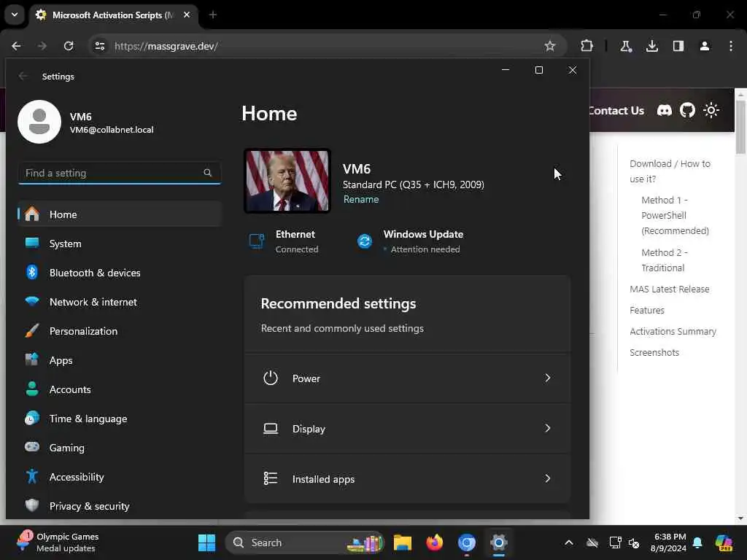Click the site information icon in address bar

point(100,46)
